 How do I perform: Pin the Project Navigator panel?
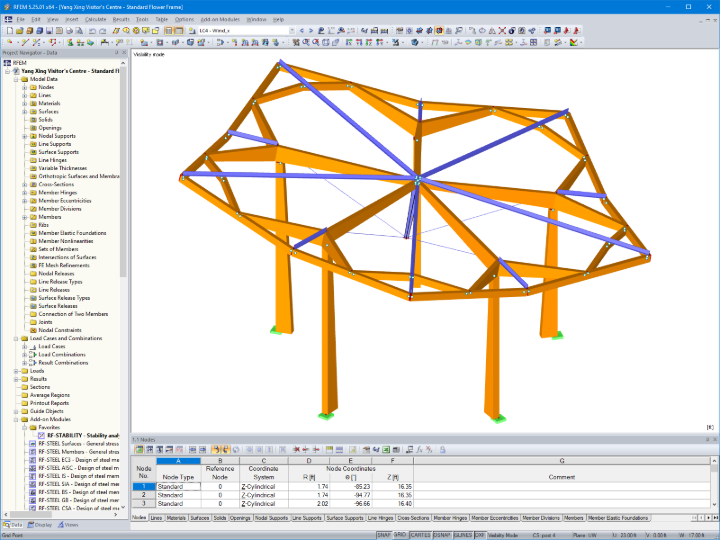coord(117,53)
